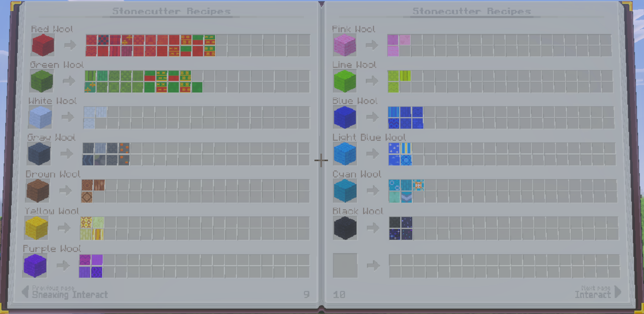Click the 'Brown Wool' recipe label
The image size is (644, 314).
[x=53, y=174]
